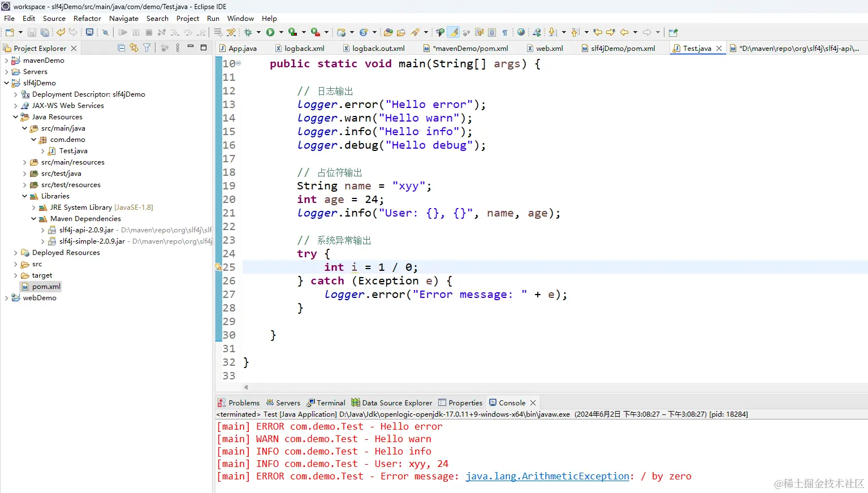The image size is (868, 493).
Task: Click the editor horizontal scrollbar left arrow
Action: pos(246,387)
